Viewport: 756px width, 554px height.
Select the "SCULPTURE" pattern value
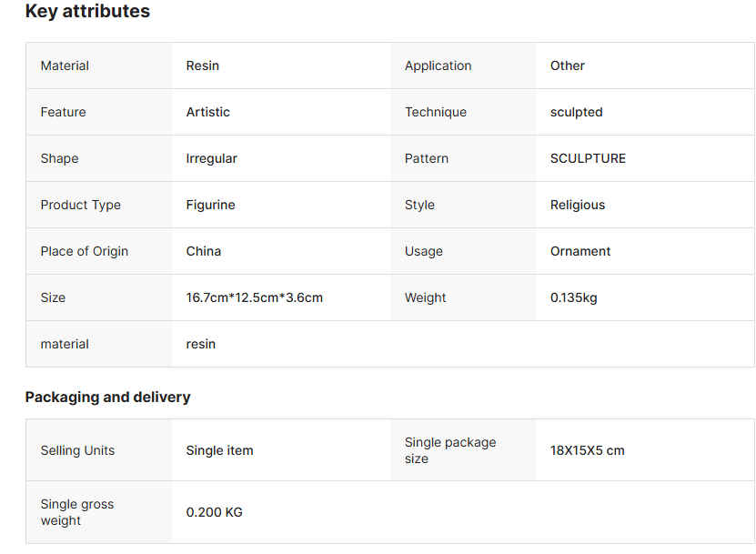tap(588, 158)
